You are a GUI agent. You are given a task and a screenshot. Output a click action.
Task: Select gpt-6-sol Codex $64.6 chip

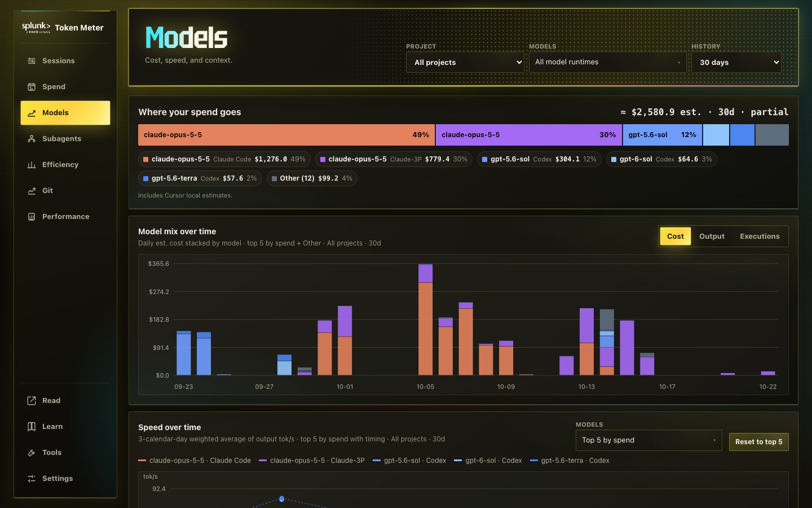coord(661,159)
